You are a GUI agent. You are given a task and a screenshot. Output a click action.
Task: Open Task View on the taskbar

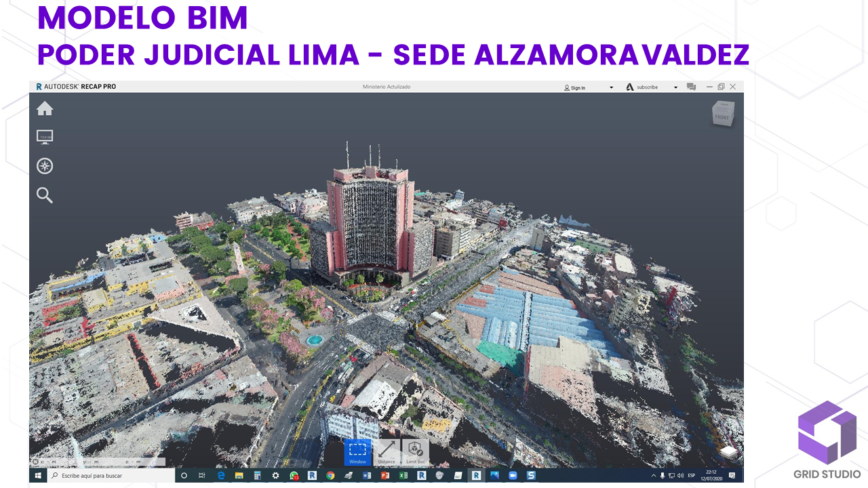coord(202,476)
